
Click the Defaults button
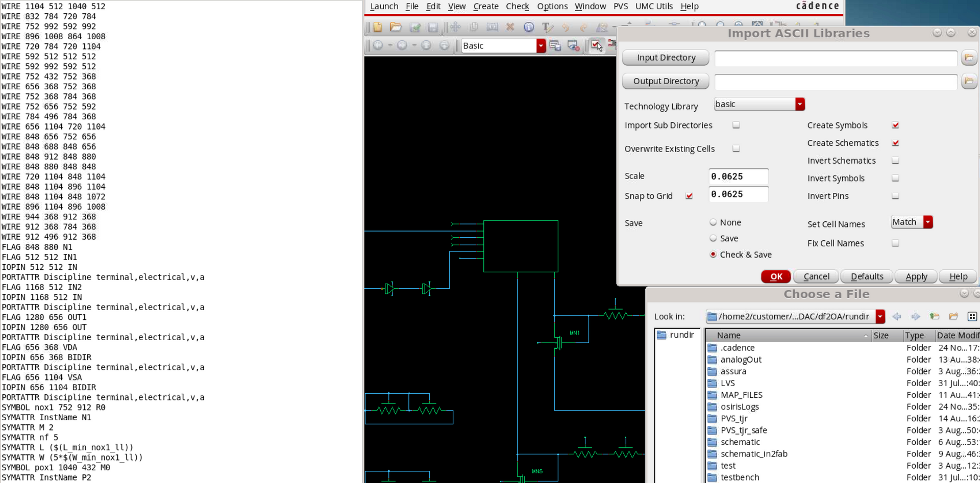tap(867, 276)
